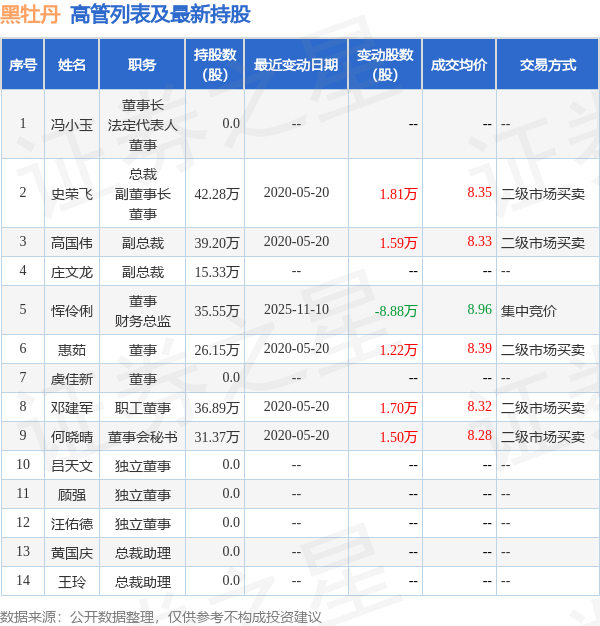Click the 黑牡丹 title text
Screen dimensions: 600x626
(30, 14)
